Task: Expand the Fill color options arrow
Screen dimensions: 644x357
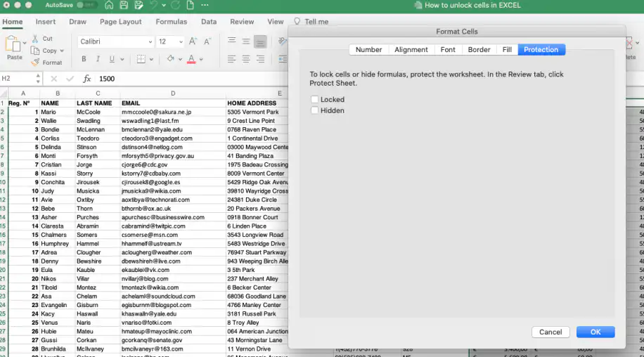Action: 180,60
